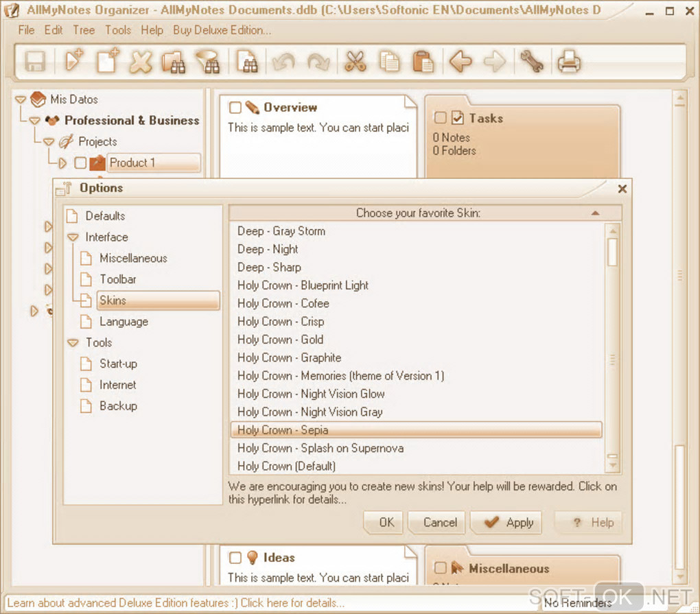Select the Toolbar options page
The image size is (700, 614).
point(117,279)
